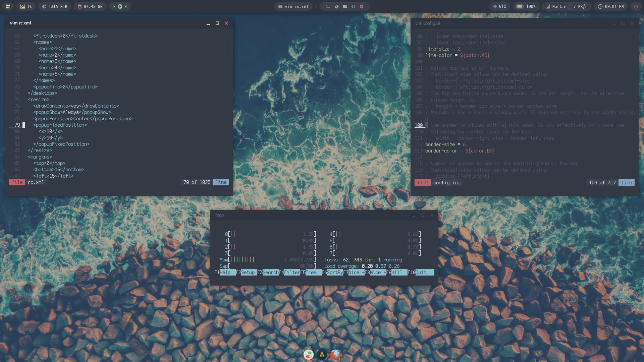644x362 pixels.
Task: Sort processes using F6 SortBy in htop
Action: click(x=332, y=273)
